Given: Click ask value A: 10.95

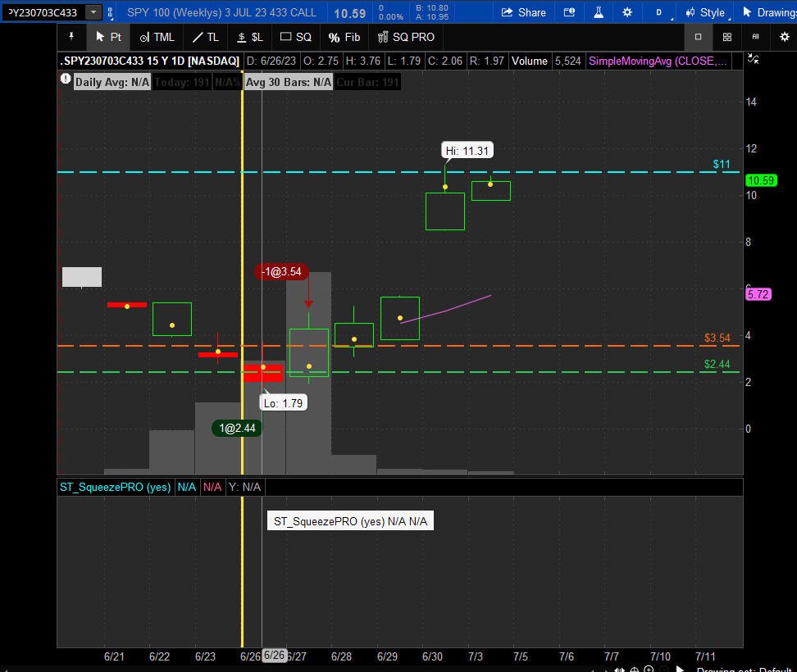Looking at the screenshot, I should [x=432, y=16].
